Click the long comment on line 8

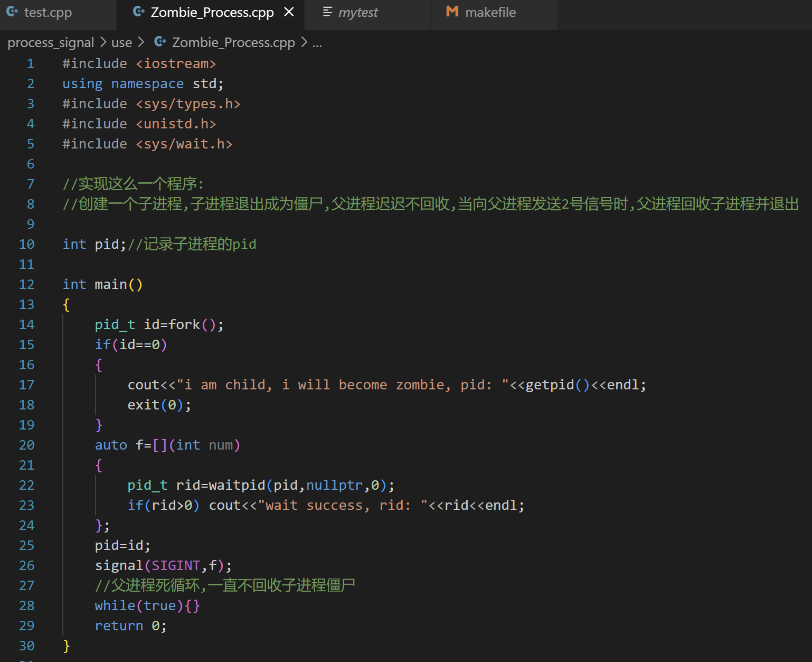pyautogui.click(x=431, y=204)
